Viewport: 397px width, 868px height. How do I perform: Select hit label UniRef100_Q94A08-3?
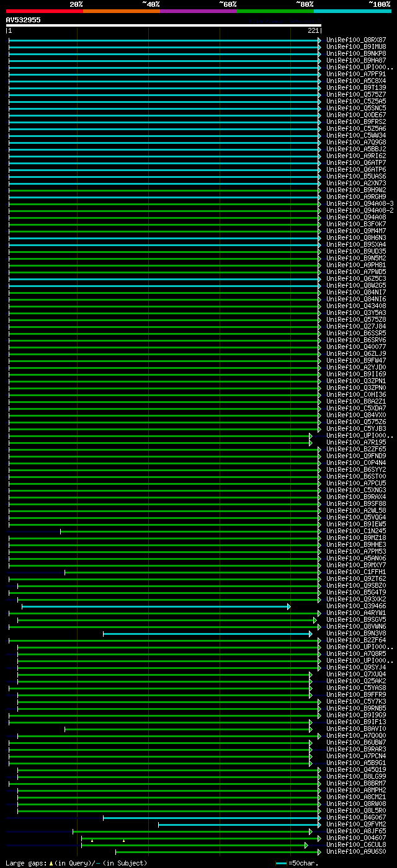tap(360, 203)
